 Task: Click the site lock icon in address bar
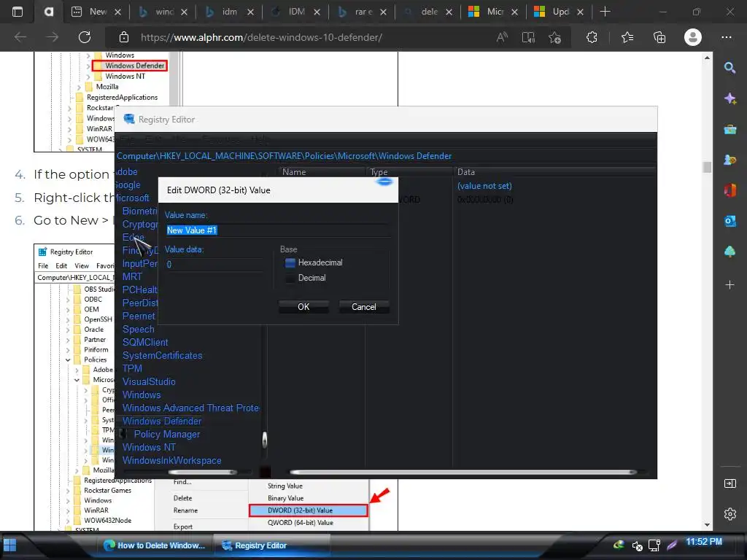(124, 37)
